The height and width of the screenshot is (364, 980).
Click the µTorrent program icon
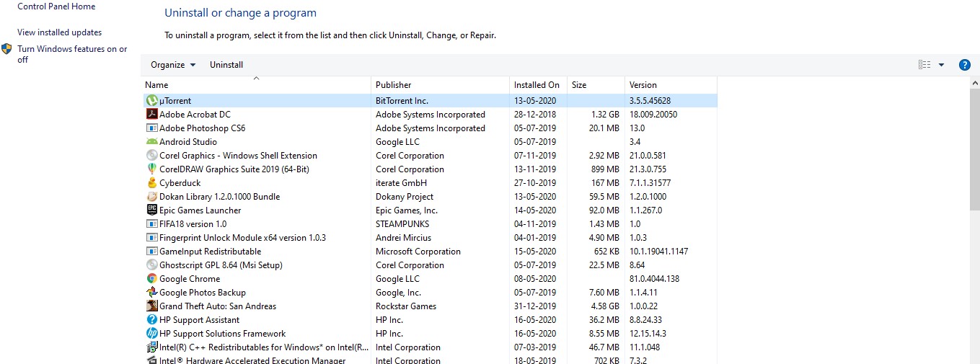tap(152, 101)
